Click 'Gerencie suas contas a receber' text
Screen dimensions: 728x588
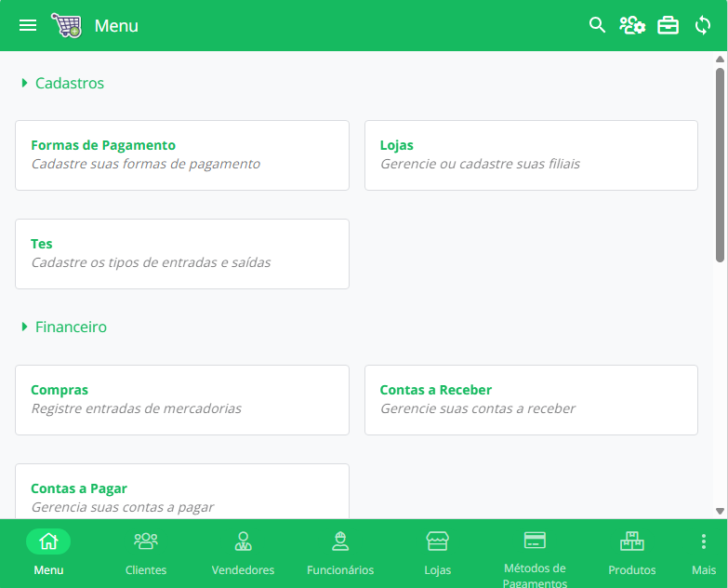(478, 408)
